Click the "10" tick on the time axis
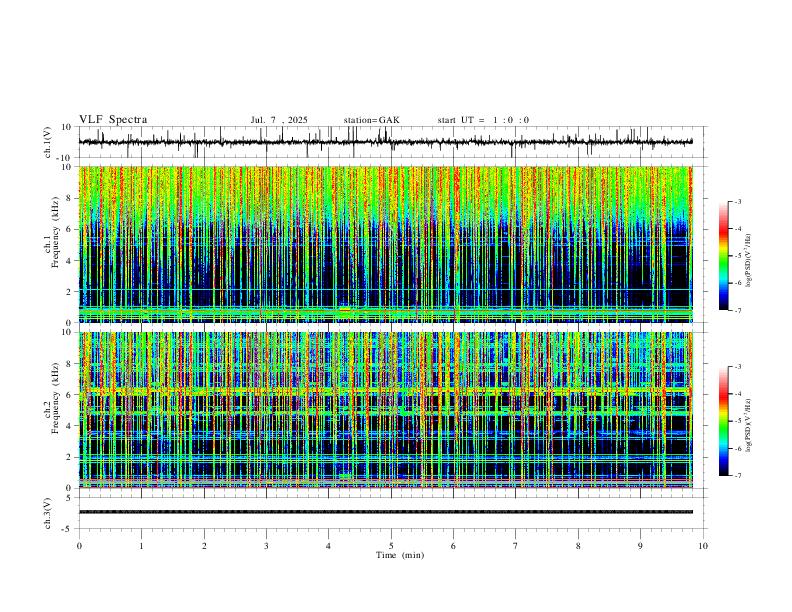The height and width of the screenshot is (612, 792). tap(703, 546)
